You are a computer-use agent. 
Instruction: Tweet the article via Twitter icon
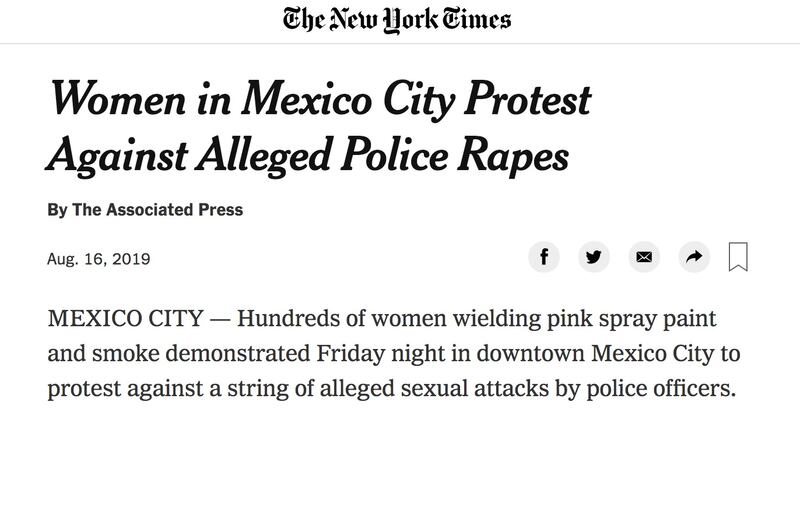point(594,257)
